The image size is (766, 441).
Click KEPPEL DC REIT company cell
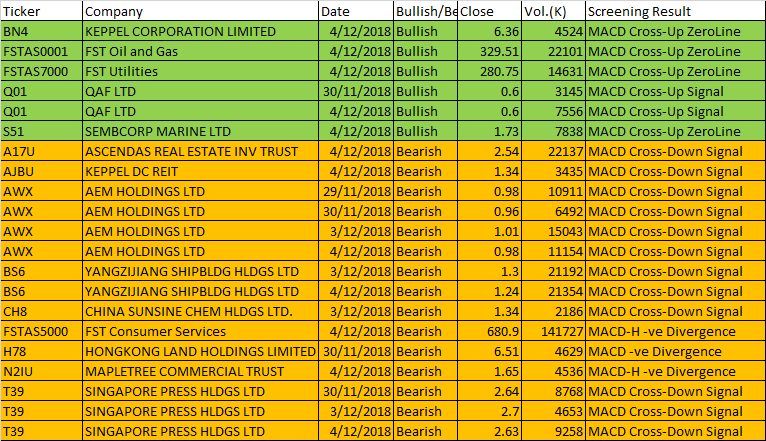coord(200,171)
